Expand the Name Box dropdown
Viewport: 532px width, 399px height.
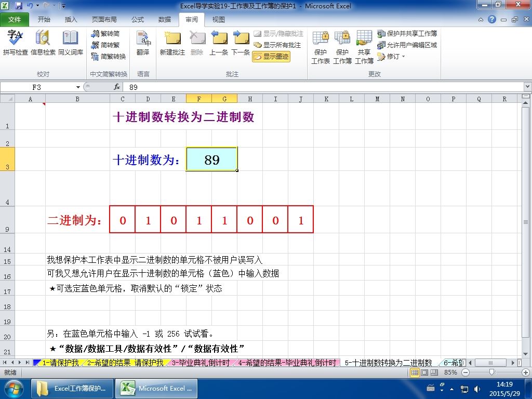(78, 87)
